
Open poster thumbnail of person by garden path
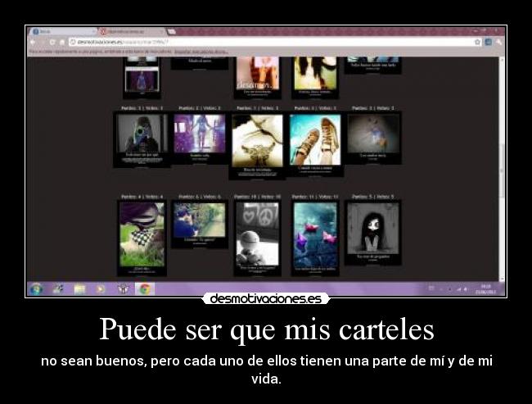click(x=200, y=225)
